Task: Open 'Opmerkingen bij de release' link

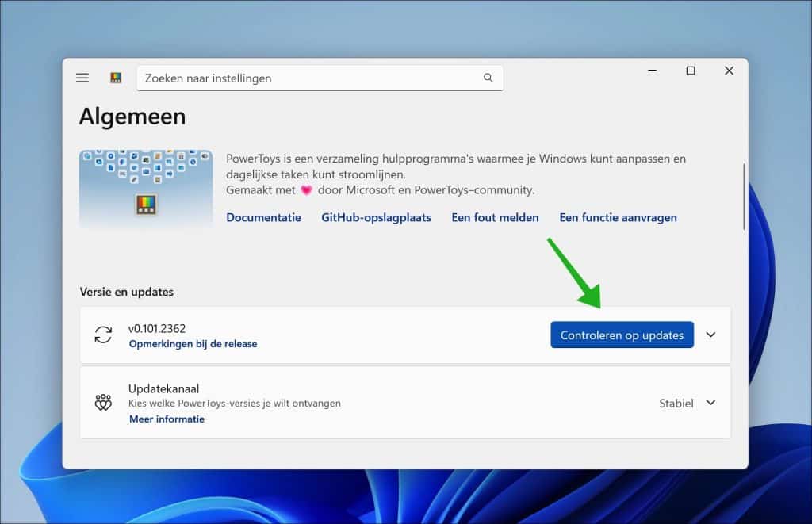Action: click(x=193, y=344)
